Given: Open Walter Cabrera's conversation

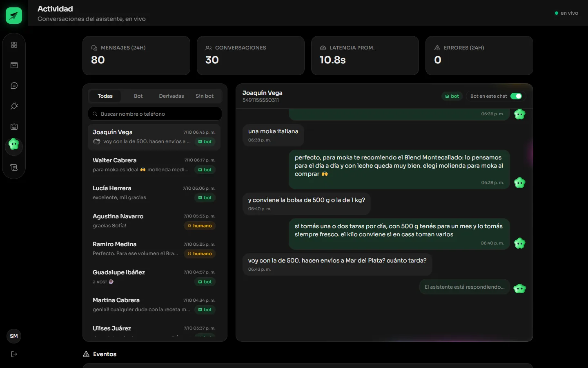Looking at the screenshot, I should 155,165.
